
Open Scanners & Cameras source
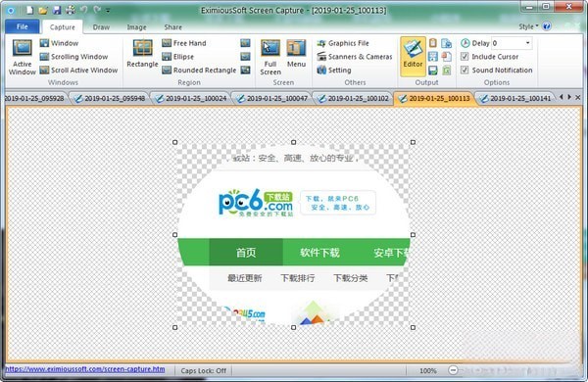(355, 57)
